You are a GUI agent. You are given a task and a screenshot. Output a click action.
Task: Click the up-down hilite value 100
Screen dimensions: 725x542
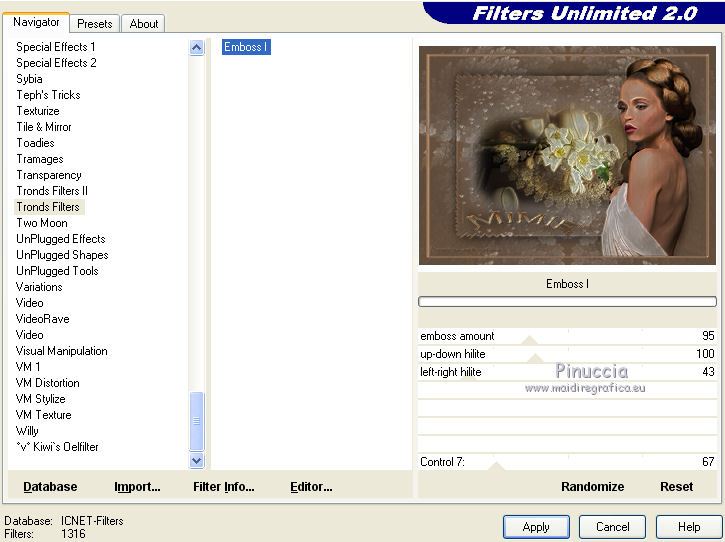(x=705, y=354)
